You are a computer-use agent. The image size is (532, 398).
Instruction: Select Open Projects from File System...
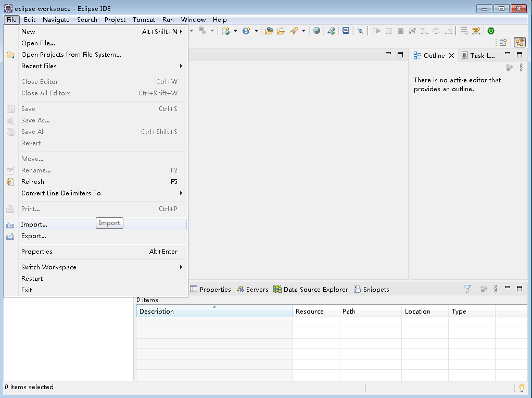[x=96, y=55]
